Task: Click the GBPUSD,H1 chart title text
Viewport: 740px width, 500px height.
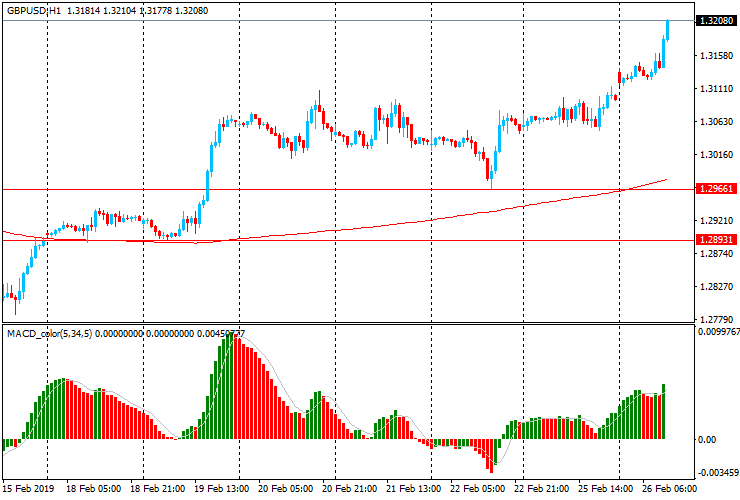Action: pyautogui.click(x=34, y=11)
